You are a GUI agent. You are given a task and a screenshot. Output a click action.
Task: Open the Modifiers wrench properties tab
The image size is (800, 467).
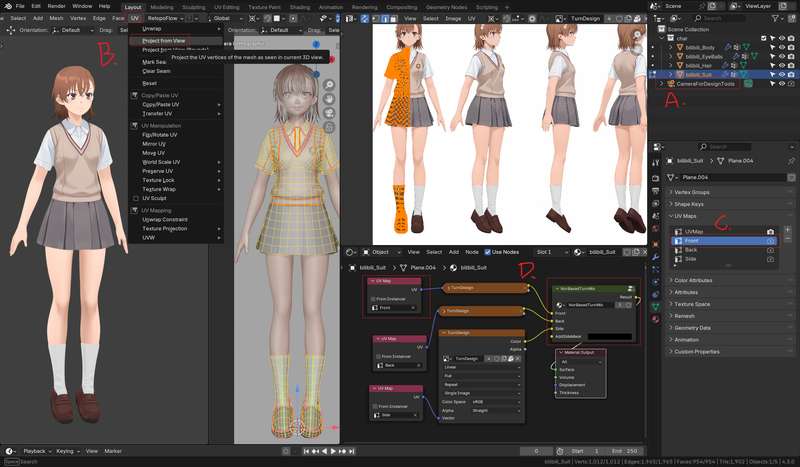[x=656, y=257]
